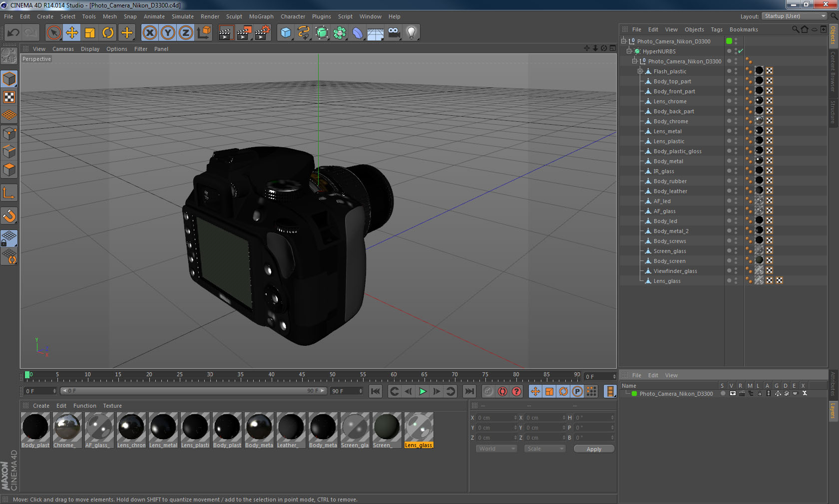Click frame 45 on timeline ruler

[x=302, y=375]
